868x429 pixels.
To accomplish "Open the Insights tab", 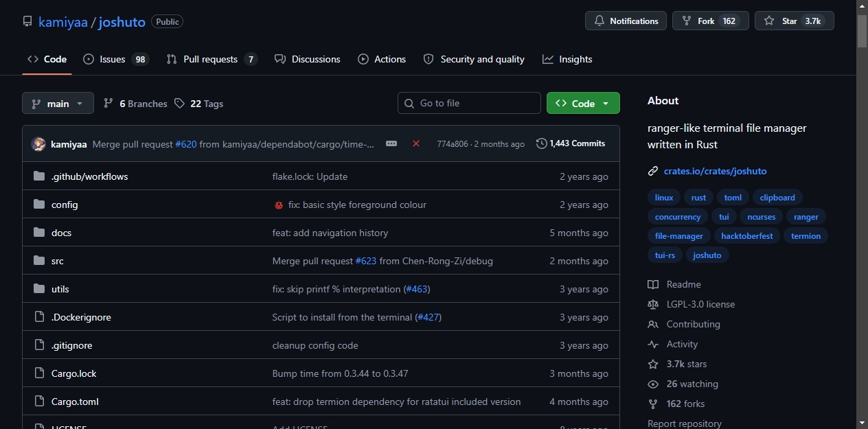I will (567, 59).
